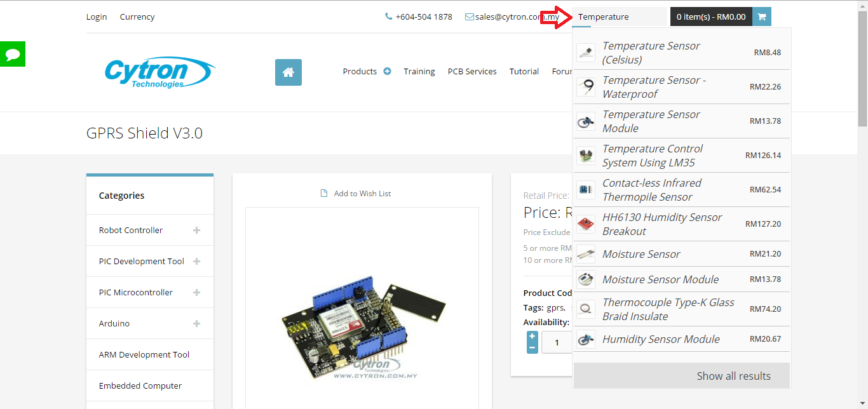Image resolution: width=868 pixels, height=409 pixels.
Task: Click HH6130 Humidity Sensor Breakout thumbnail
Action: 586,224
